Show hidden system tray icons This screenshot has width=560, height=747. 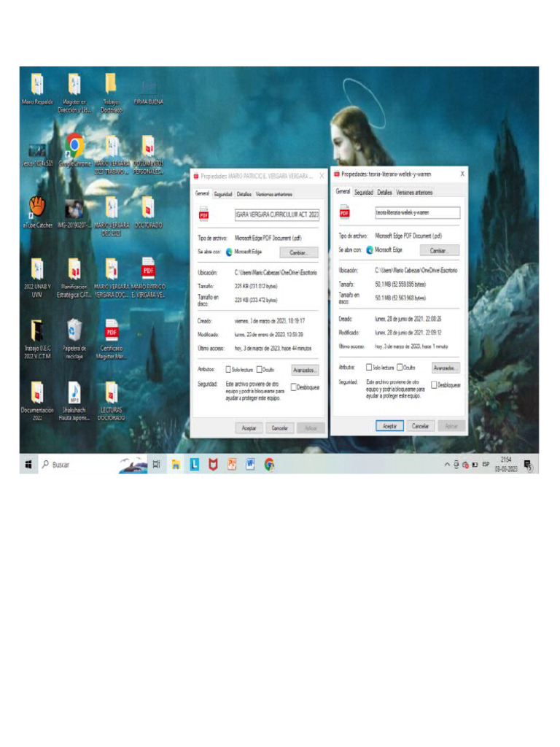[447, 465]
